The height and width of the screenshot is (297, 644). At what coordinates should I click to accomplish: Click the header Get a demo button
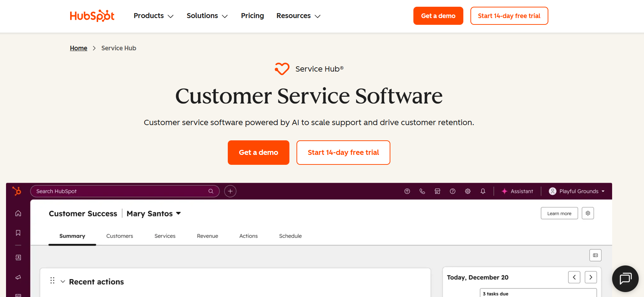[x=438, y=16]
